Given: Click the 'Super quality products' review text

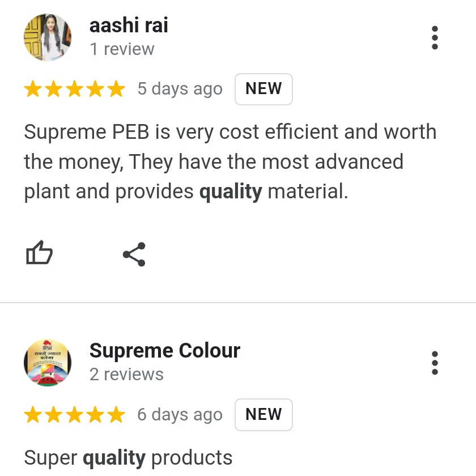Looking at the screenshot, I should pos(128,458).
